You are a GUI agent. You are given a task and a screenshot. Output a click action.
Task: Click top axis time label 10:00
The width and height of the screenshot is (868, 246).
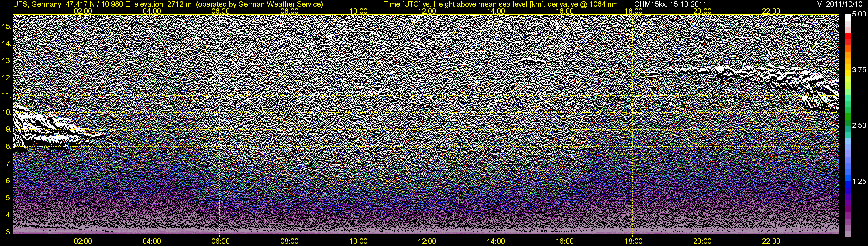(358, 11)
